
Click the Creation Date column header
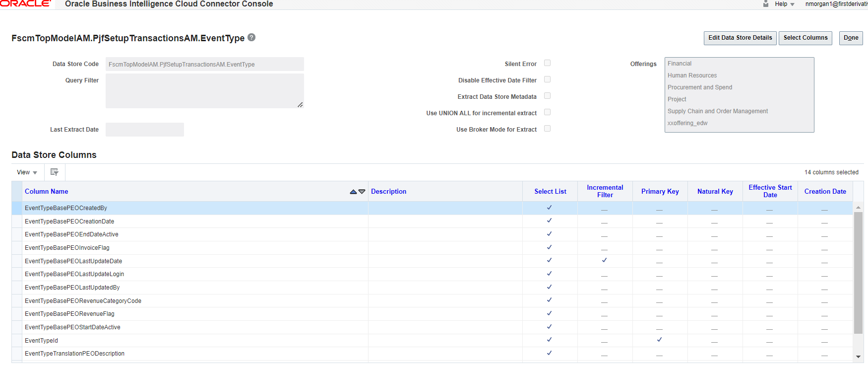[825, 192]
